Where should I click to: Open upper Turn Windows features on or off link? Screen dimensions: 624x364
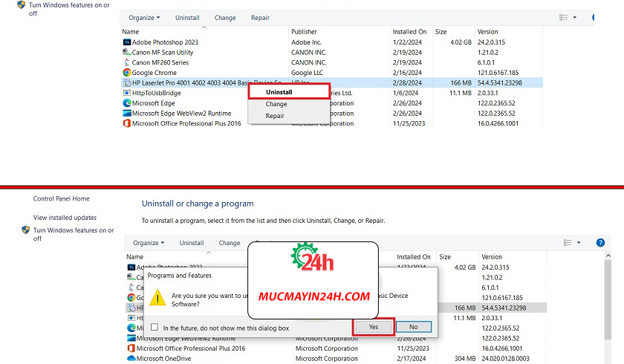click(69, 9)
